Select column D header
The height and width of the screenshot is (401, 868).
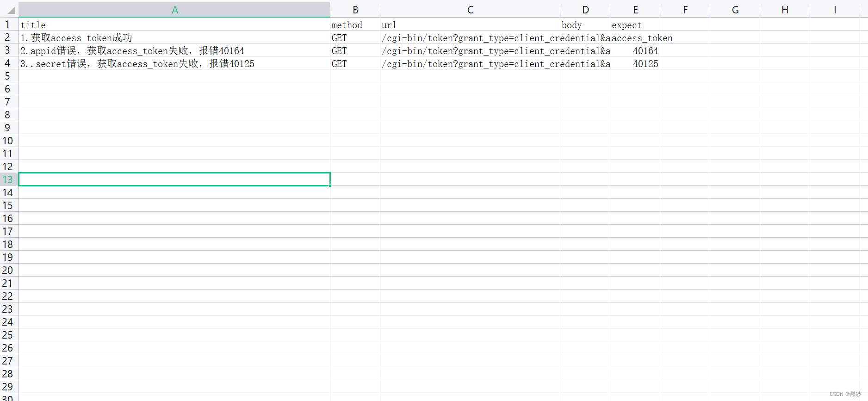click(x=585, y=10)
